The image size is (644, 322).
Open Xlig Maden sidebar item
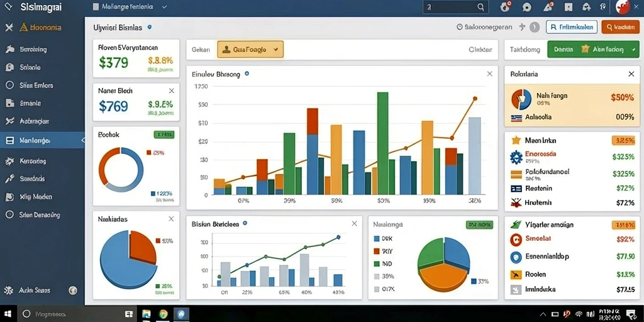coord(36,197)
